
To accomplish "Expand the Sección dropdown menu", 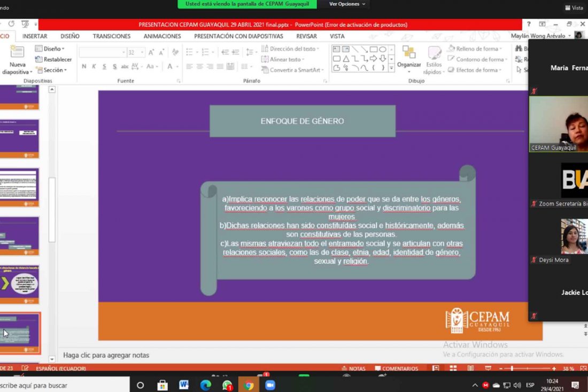I will [x=52, y=70].
